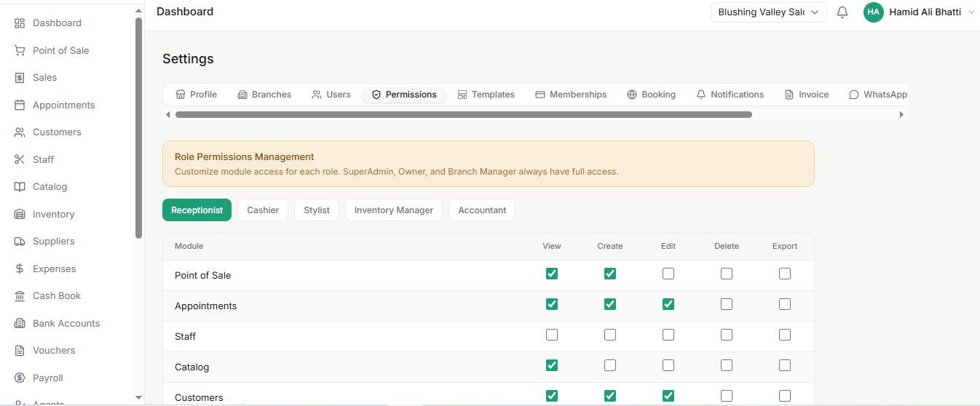The image size is (980, 406).
Task: Click the HA user avatar
Action: pyautogui.click(x=873, y=12)
